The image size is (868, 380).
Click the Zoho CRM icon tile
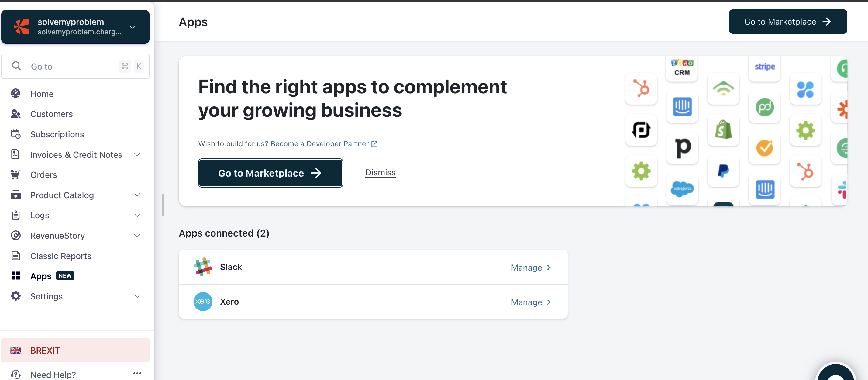(682, 67)
